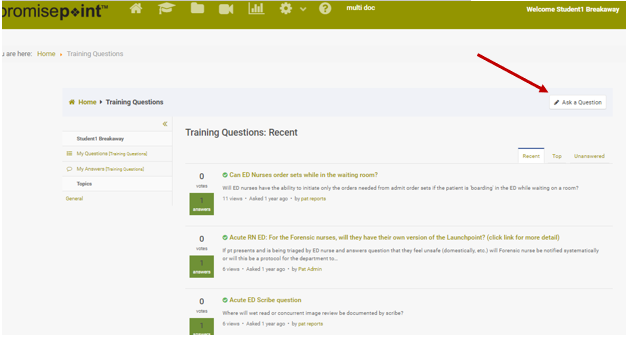This screenshot has width=629, height=361.
Task: Open My Answers in sidebar
Action: coord(110,169)
